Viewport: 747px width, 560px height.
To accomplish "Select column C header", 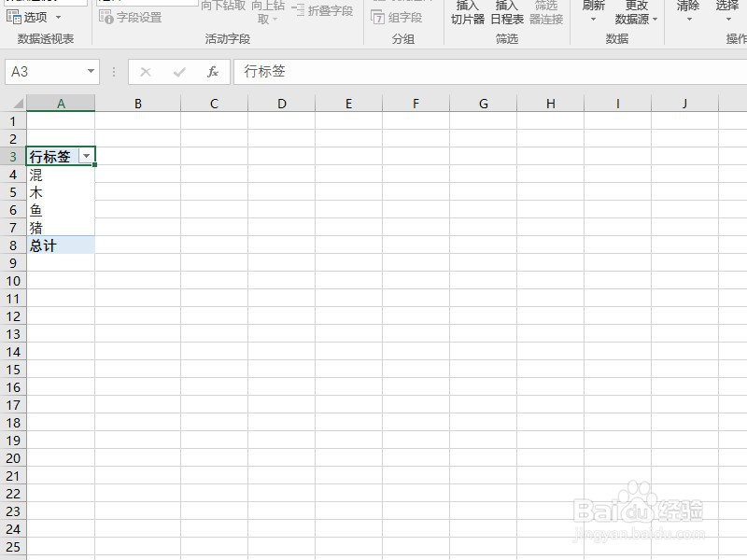I will (x=215, y=104).
